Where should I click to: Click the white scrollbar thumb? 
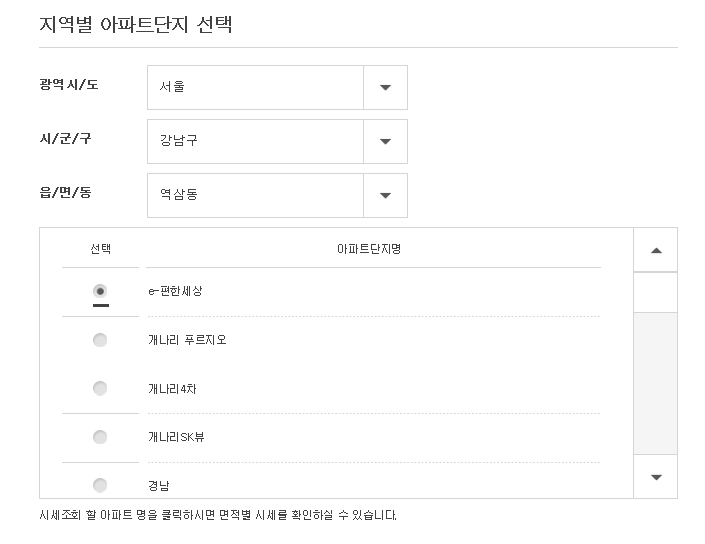click(656, 292)
